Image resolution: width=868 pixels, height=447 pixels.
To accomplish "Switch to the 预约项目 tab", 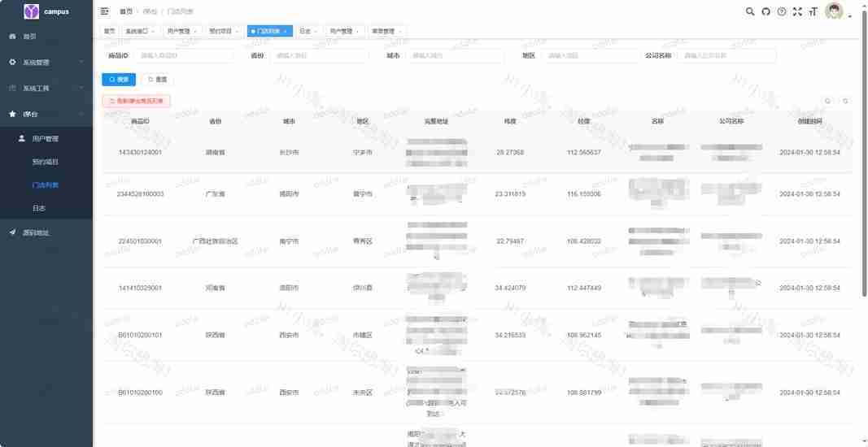I will (x=222, y=31).
